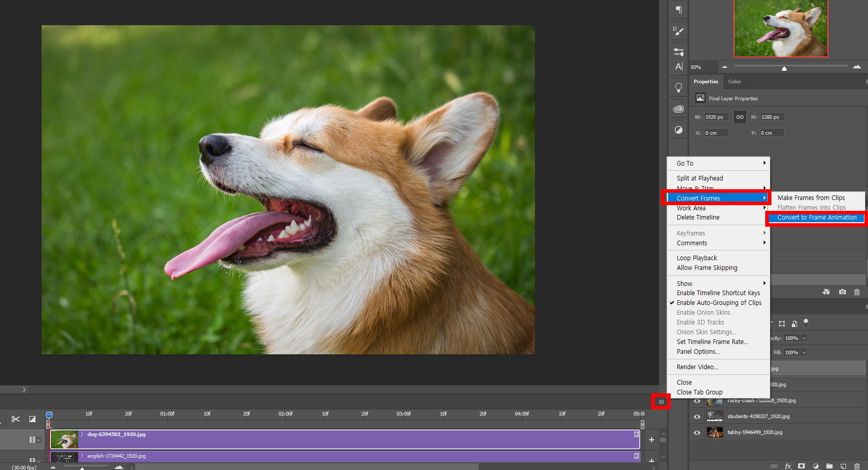Open the Creative Cloud Libraries icon
Viewport: 868px width, 470px height.
[678, 109]
